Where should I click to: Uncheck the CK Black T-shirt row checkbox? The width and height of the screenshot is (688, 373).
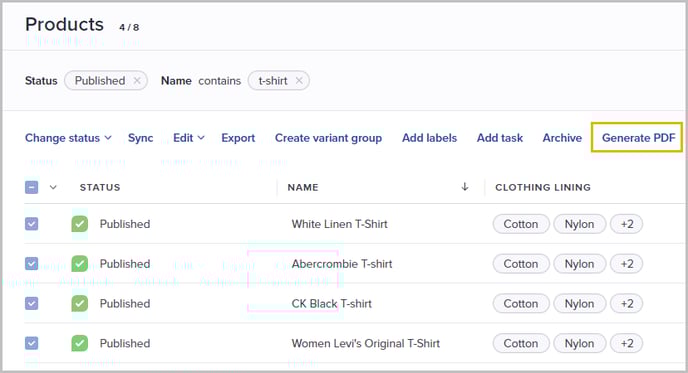coord(32,303)
